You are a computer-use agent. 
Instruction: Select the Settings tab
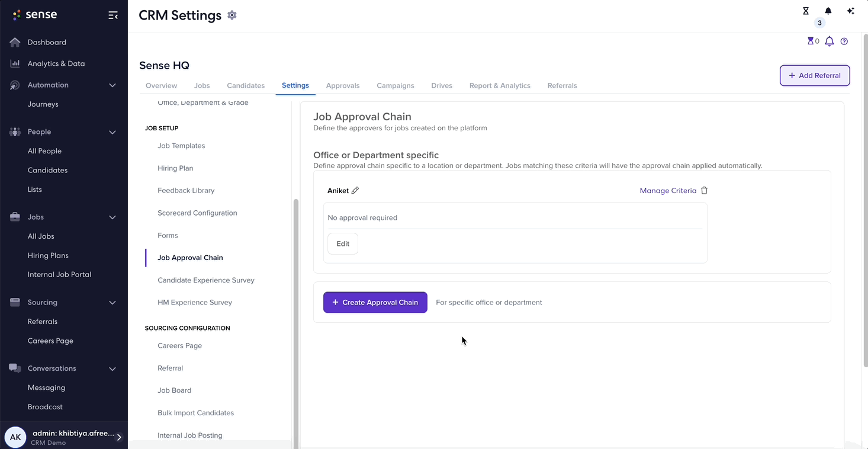(x=295, y=85)
